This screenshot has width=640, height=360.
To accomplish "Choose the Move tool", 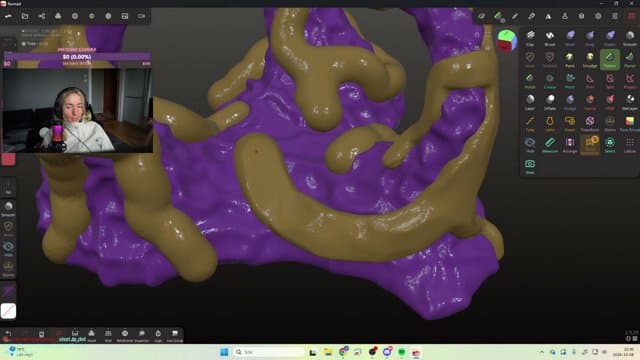I will (570, 38).
